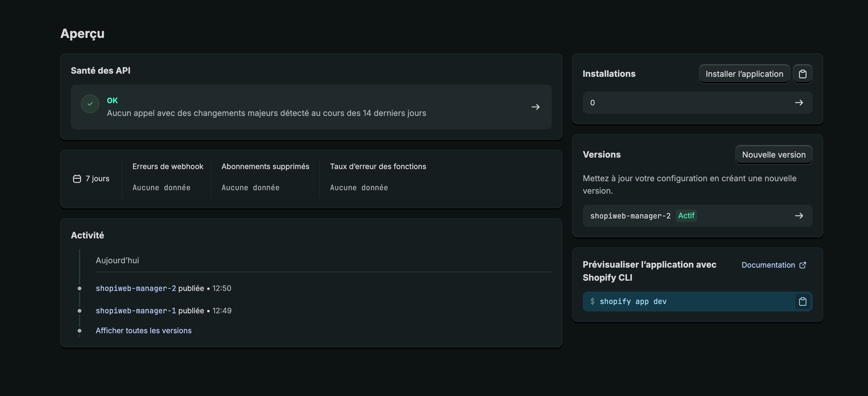Click the Actif badge on the version
This screenshot has width=868, height=396.
[686, 216]
